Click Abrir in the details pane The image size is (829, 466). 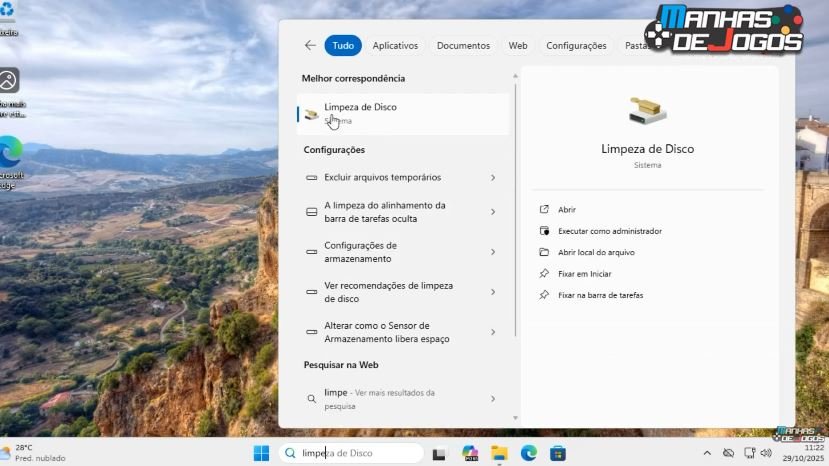click(x=567, y=210)
